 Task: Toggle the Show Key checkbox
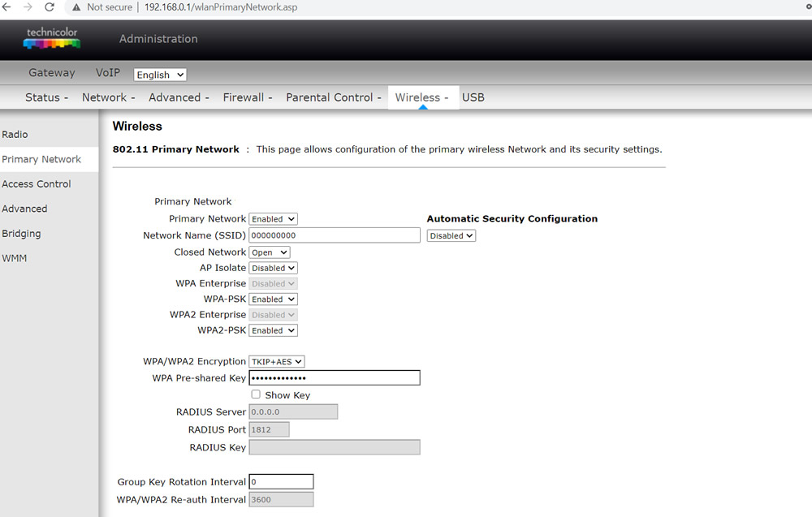point(256,394)
